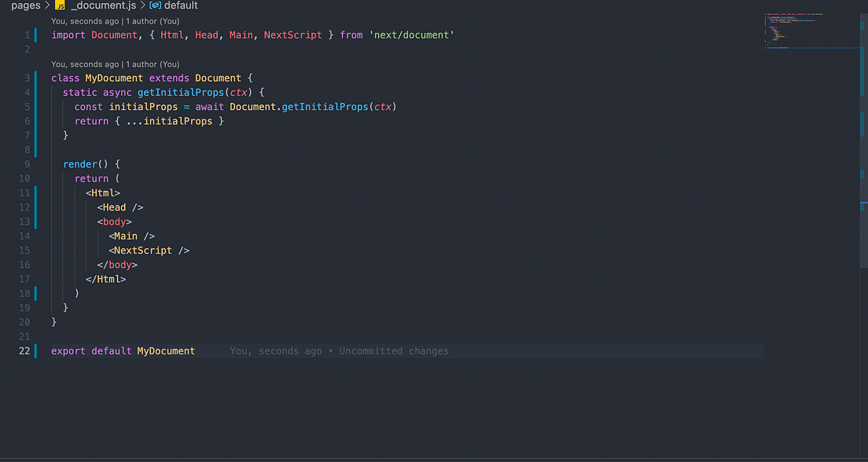Select line 9 by clicking its line number

(26, 163)
